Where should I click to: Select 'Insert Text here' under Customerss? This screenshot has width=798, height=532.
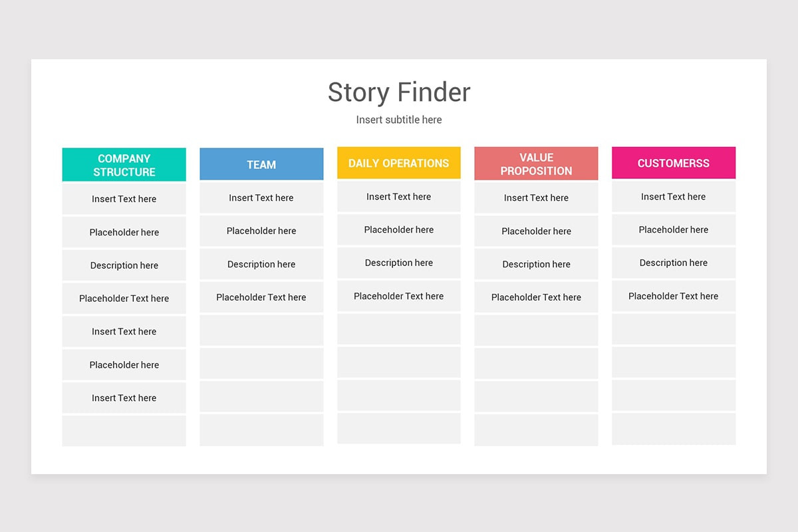(x=674, y=197)
